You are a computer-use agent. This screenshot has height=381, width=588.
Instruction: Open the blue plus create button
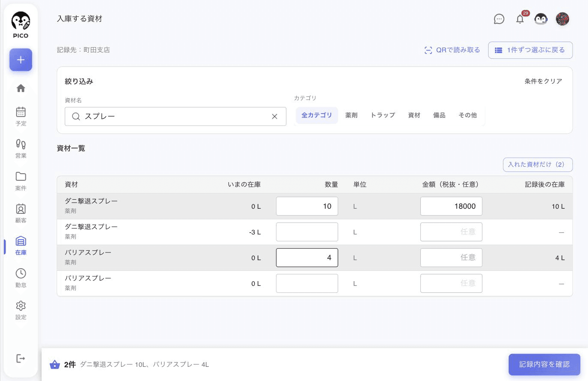(x=21, y=60)
